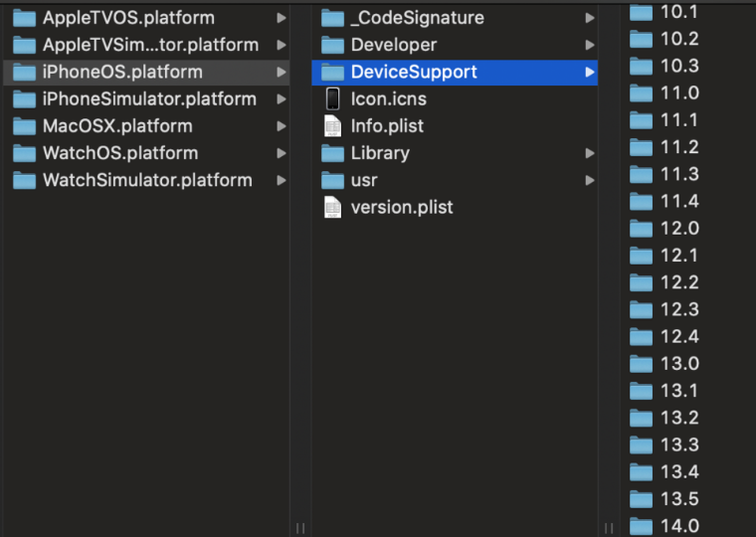Viewport: 756px width, 537px height.
Task: Click the 14.0 folder icon
Action: (x=642, y=526)
